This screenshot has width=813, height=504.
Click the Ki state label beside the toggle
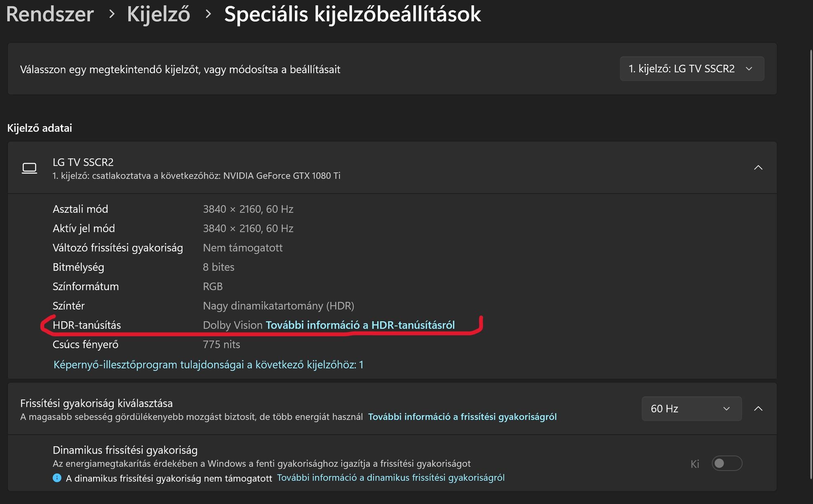point(695,464)
